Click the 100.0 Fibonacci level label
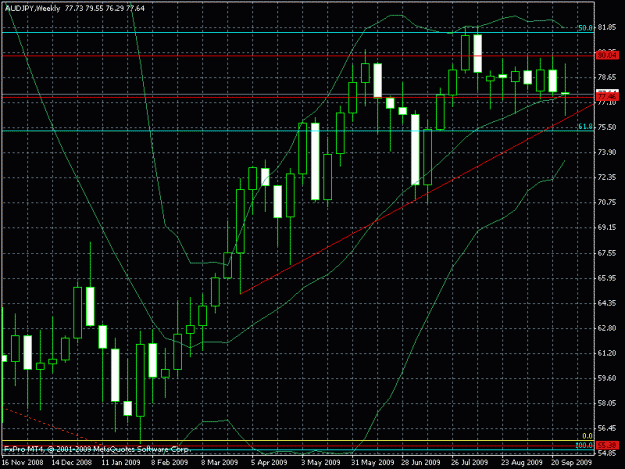 584,445
